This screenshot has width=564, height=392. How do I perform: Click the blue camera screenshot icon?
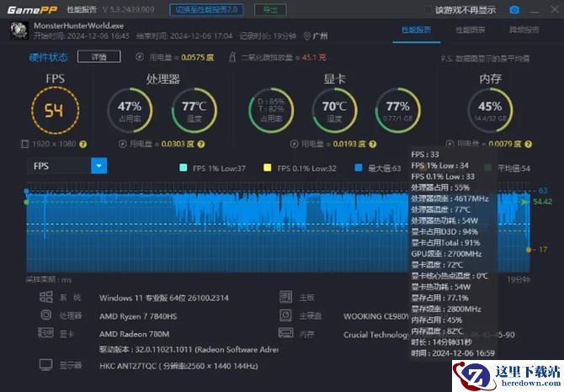(514, 10)
